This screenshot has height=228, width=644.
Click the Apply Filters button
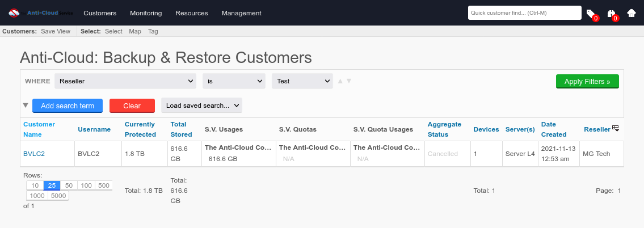pyautogui.click(x=587, y=81)
